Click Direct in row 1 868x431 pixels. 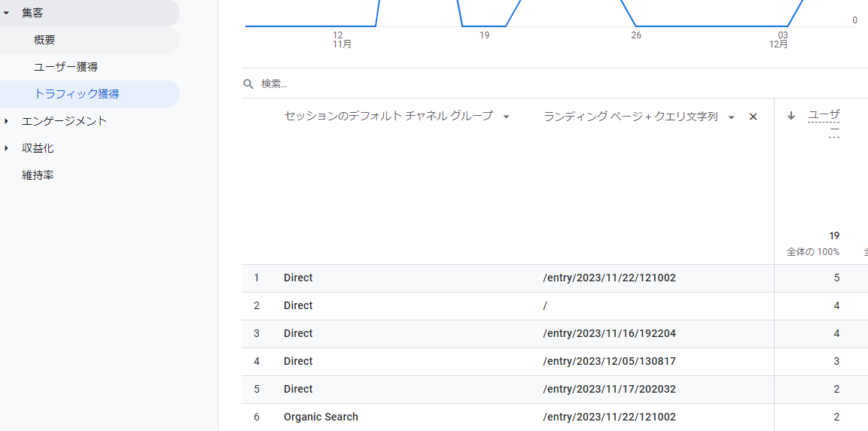[x=298, y=278]
